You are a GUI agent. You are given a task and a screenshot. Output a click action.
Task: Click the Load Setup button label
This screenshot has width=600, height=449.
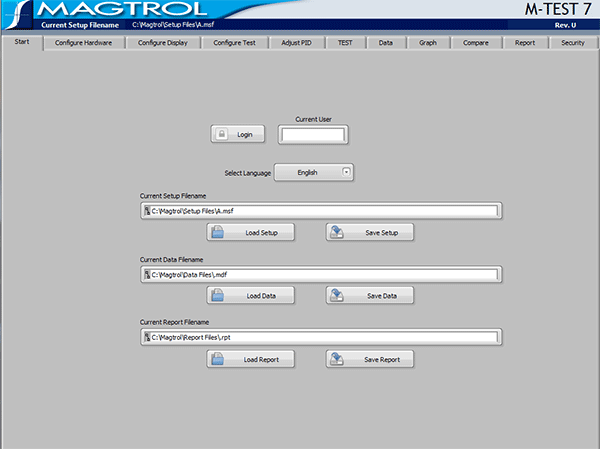click(262, 232)
